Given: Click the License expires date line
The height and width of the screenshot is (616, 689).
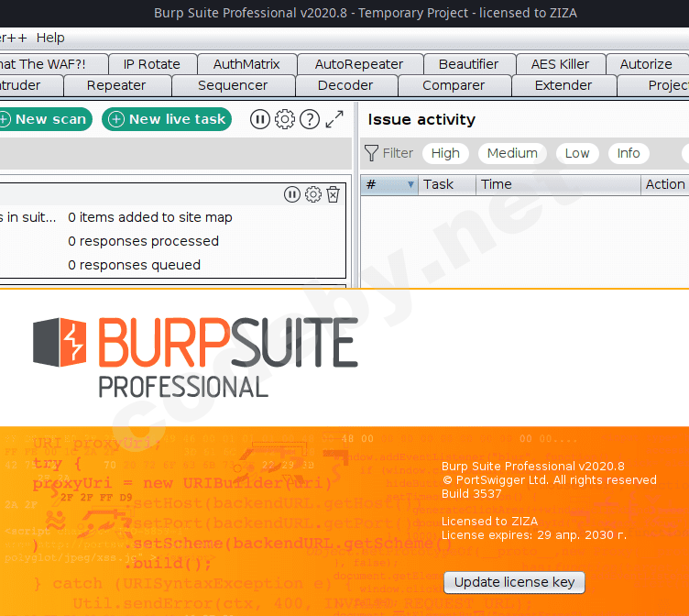Looking at the screenshot, I should click(x=534, y=535).
